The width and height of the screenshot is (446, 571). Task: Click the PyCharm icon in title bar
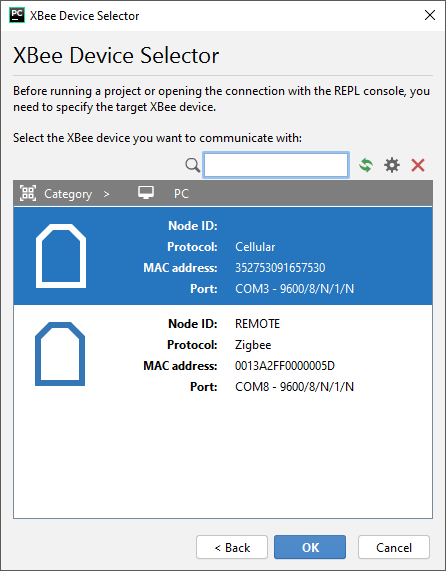(x=17, y=15)
